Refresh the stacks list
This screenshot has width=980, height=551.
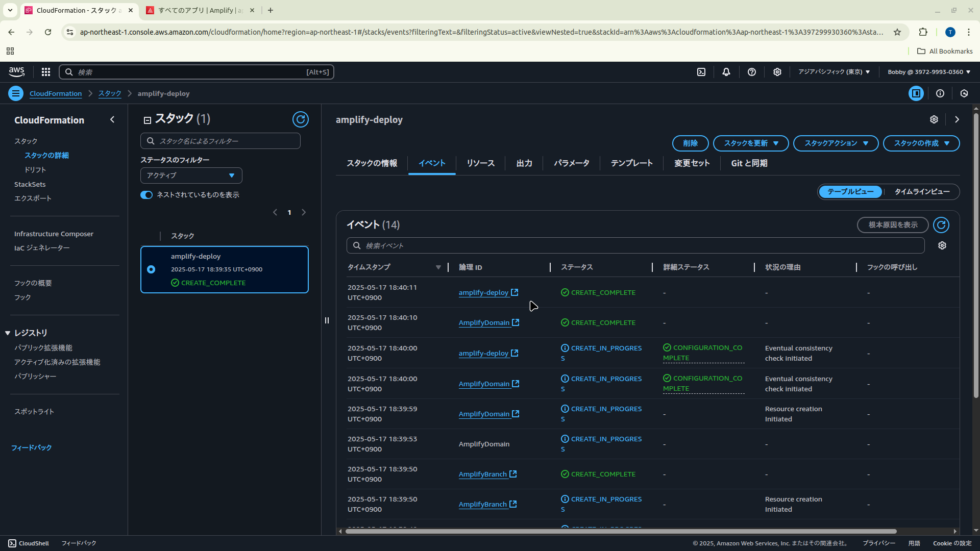[300, 119]
